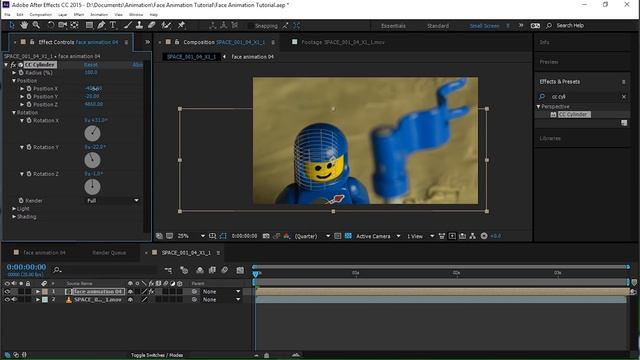Open the Composition menu
The height and width of the screenshot is (360, 640).
(40, 14)
